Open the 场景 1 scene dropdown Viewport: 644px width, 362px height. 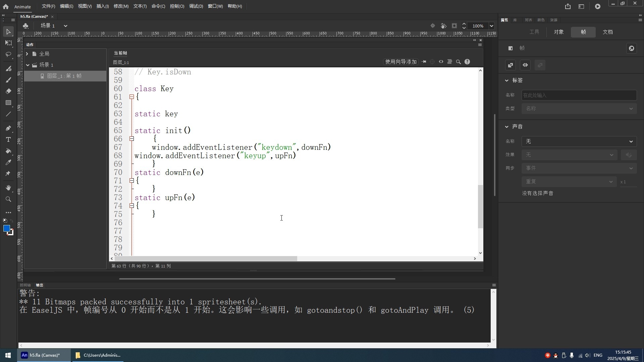tap(65, 25)
